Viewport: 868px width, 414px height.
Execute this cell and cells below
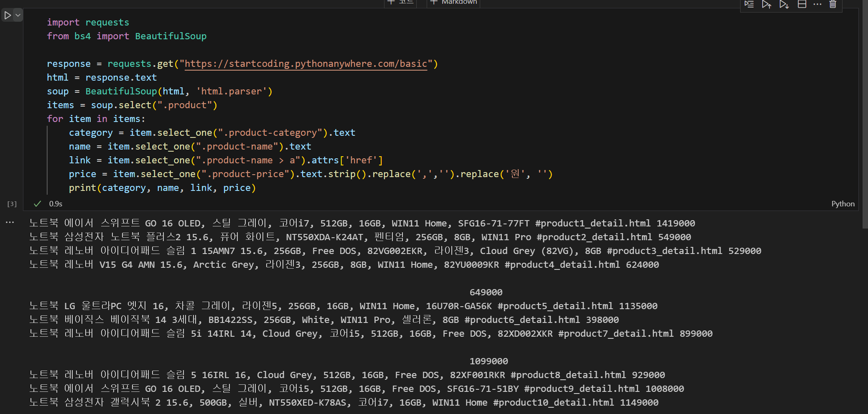pyautogui.click(x=784, y=4)
